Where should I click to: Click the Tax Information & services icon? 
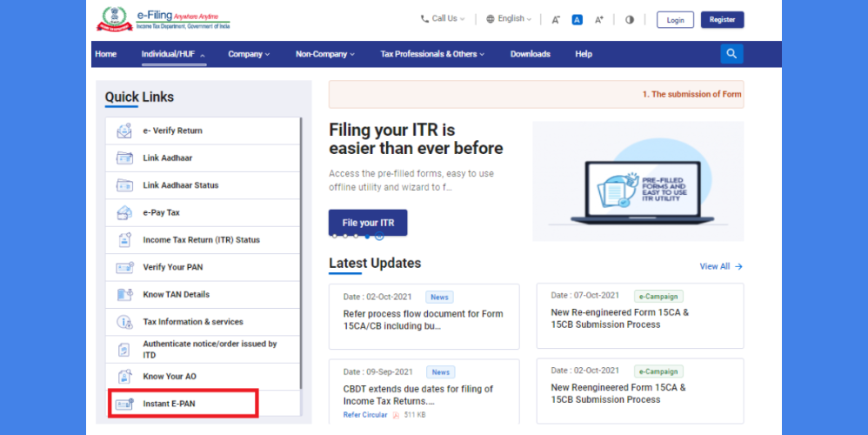[124, 322]
